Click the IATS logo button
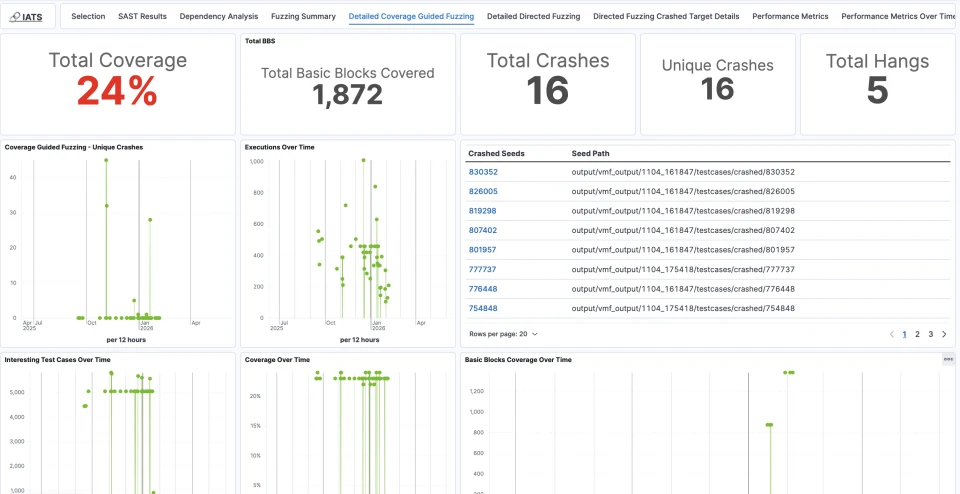The image size is (960, 494). 28,17
